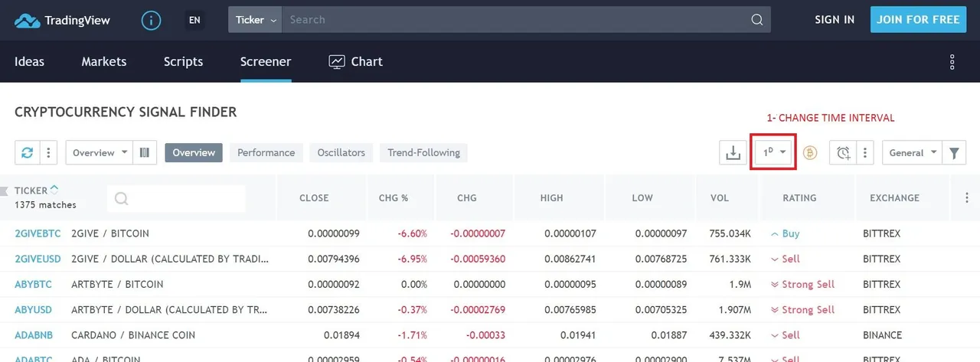The width and height of the screenshot is (980, 362).
Task: Click the search magnifier icon in the top bar
Action: [x=756, y=20]
